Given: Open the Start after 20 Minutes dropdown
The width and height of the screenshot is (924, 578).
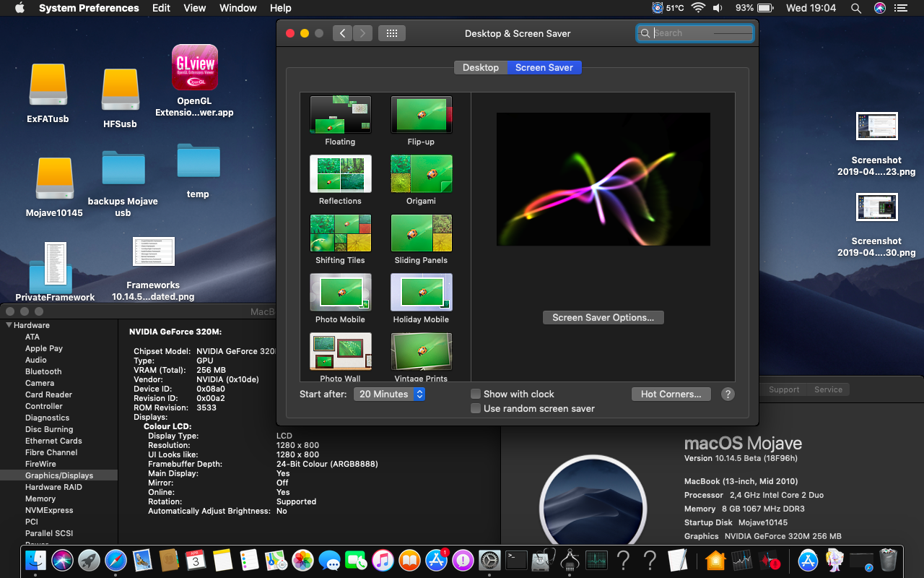Looking at the screenshot, I should tap(390, 394).
